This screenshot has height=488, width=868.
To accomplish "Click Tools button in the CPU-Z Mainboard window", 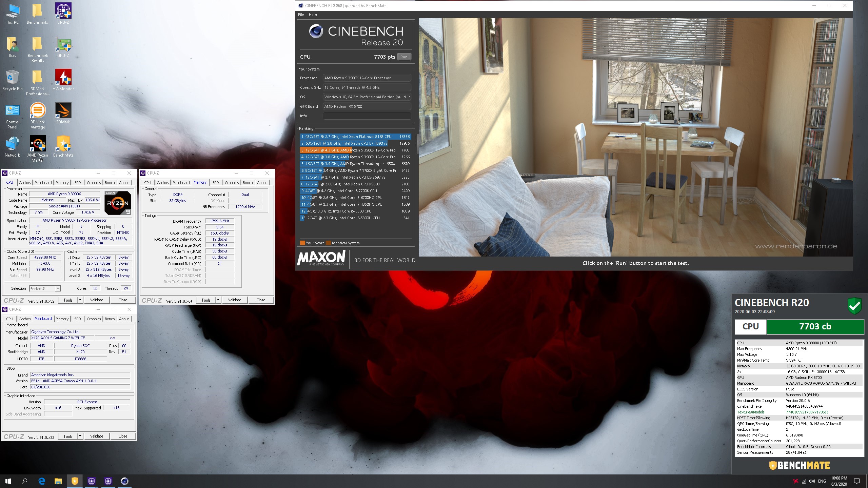I will 68,436.
